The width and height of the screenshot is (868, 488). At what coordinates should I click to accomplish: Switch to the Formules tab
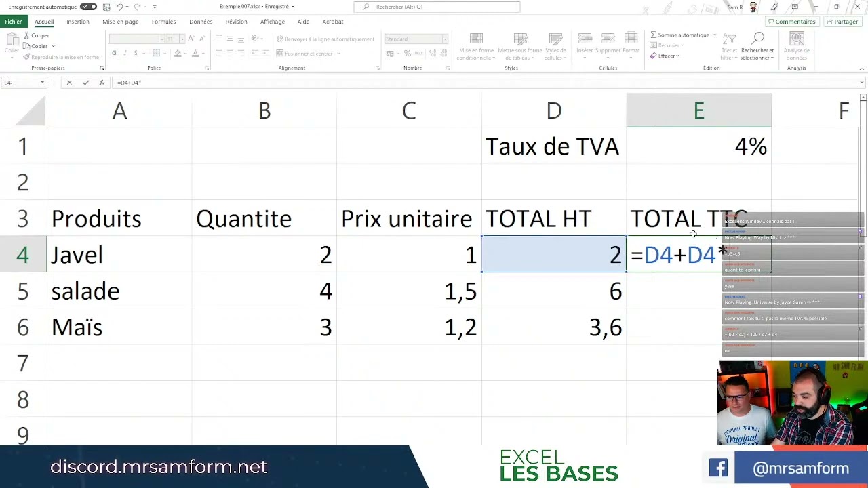pyautogui.click(x=163, y=22)
